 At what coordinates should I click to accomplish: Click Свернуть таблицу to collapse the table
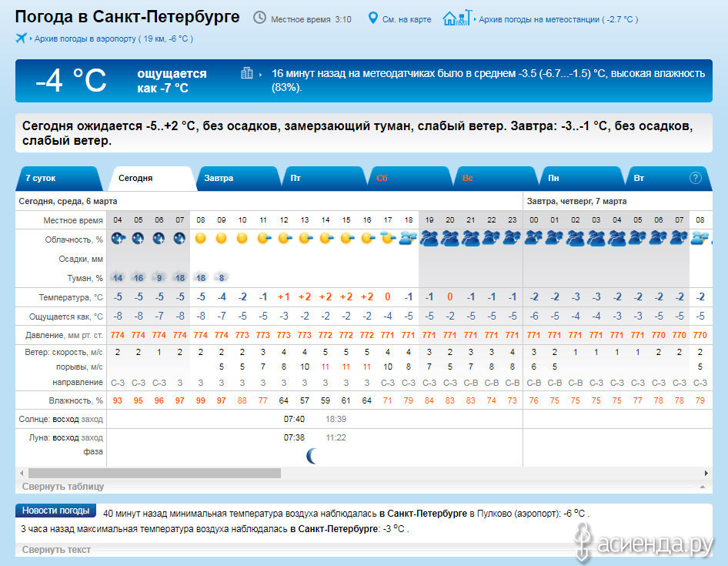63,487
